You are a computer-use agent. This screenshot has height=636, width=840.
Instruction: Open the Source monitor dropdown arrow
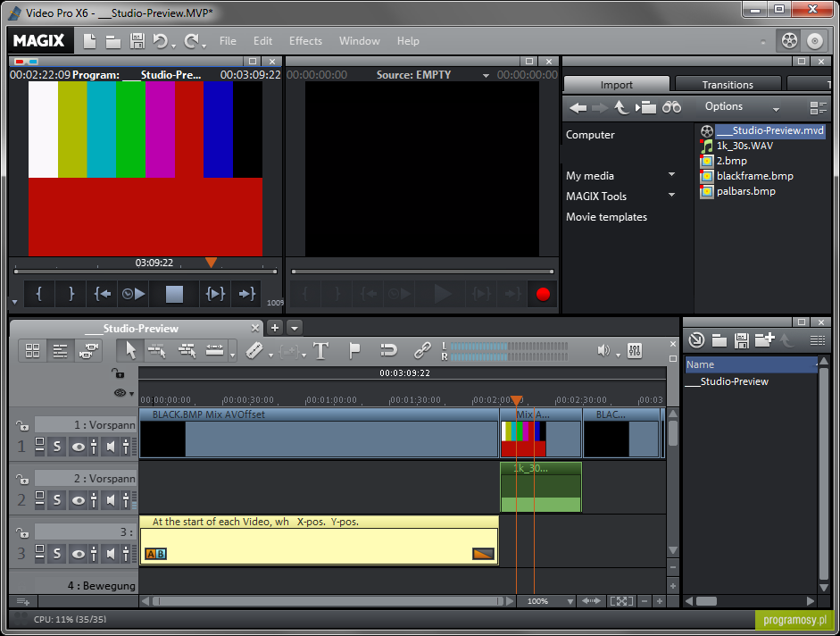486,76
